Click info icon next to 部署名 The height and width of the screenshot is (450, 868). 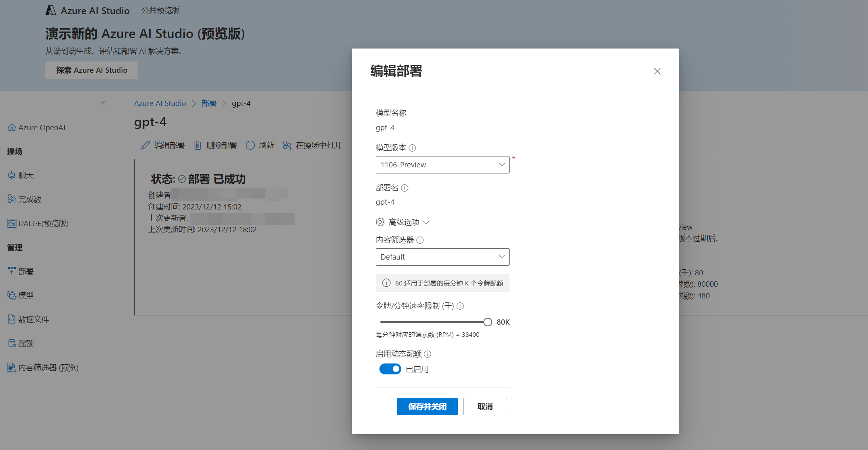(405, 188)
